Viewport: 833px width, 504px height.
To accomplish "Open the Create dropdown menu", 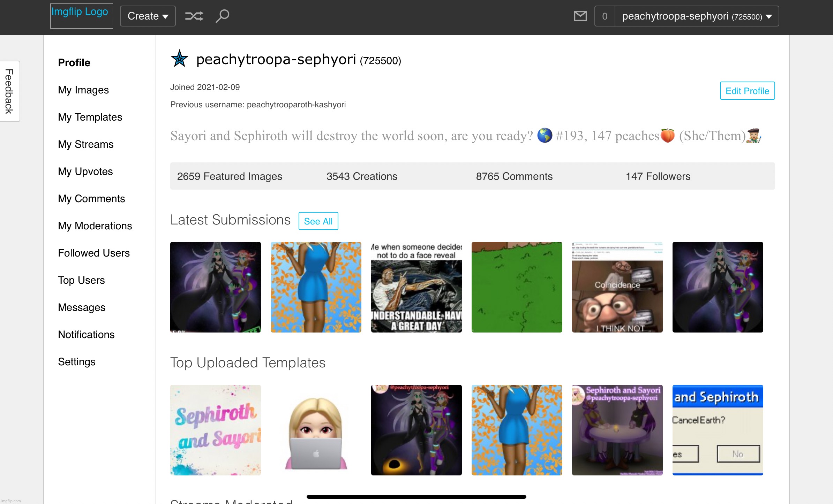I will point(148,16).
